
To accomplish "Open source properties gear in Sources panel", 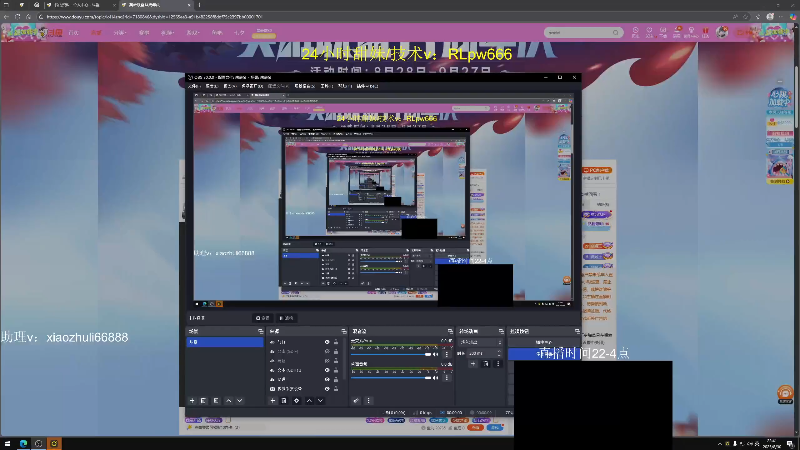I will [x=296, y=401].
